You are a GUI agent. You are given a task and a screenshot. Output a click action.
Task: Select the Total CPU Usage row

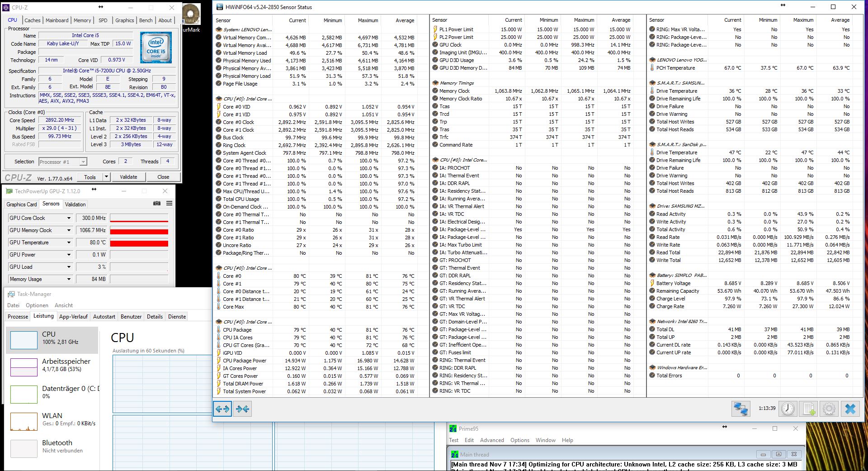coord(316,199)
